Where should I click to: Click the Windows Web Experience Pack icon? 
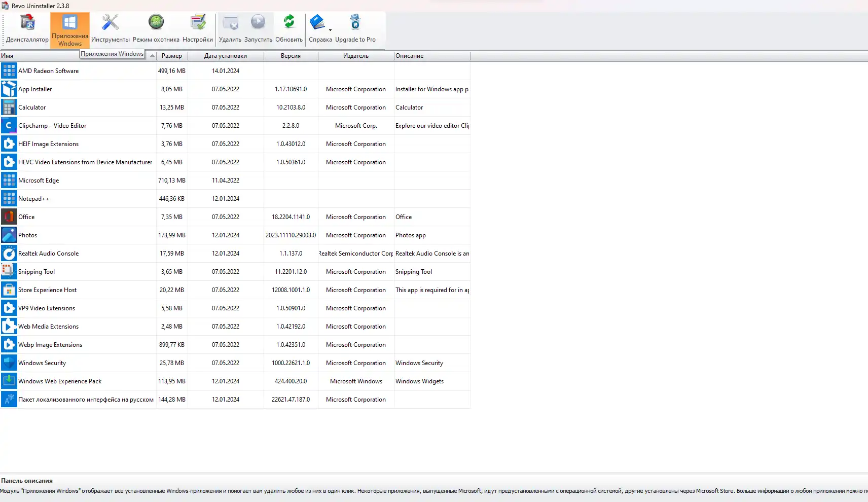coord(9,381)
